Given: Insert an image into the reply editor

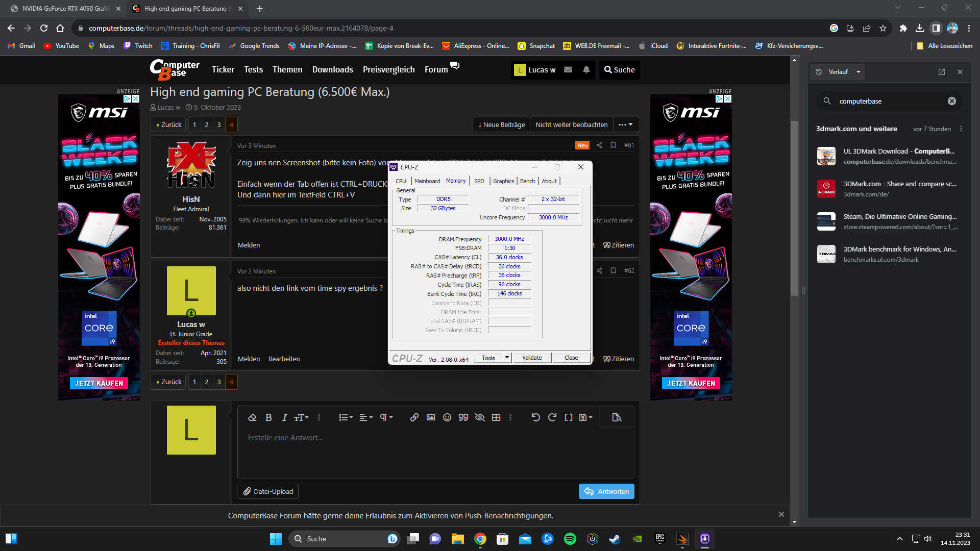Looking at the screenshot, I should [x=430, y=417].
